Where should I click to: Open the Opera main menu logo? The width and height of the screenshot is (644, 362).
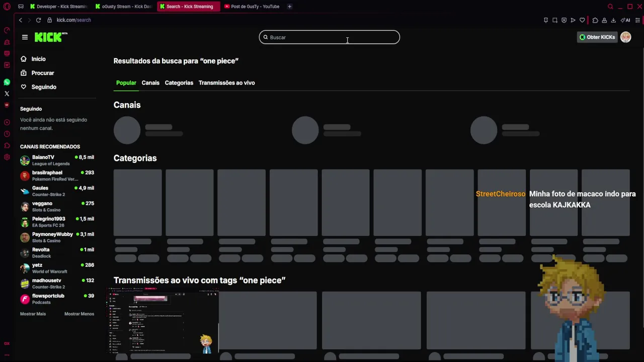(7, 7)
